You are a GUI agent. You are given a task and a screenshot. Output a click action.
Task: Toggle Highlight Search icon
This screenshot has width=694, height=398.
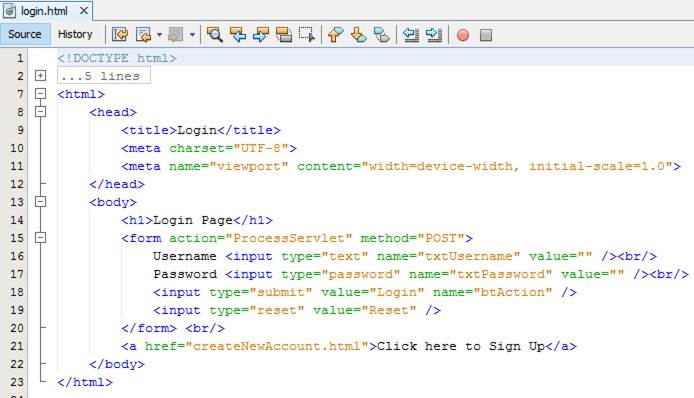tap(284, 35)
